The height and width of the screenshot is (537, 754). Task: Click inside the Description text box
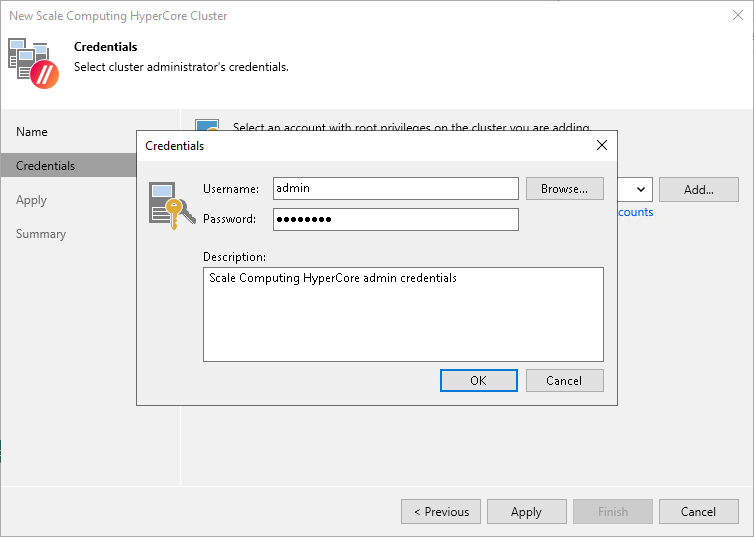coord(403,314)
